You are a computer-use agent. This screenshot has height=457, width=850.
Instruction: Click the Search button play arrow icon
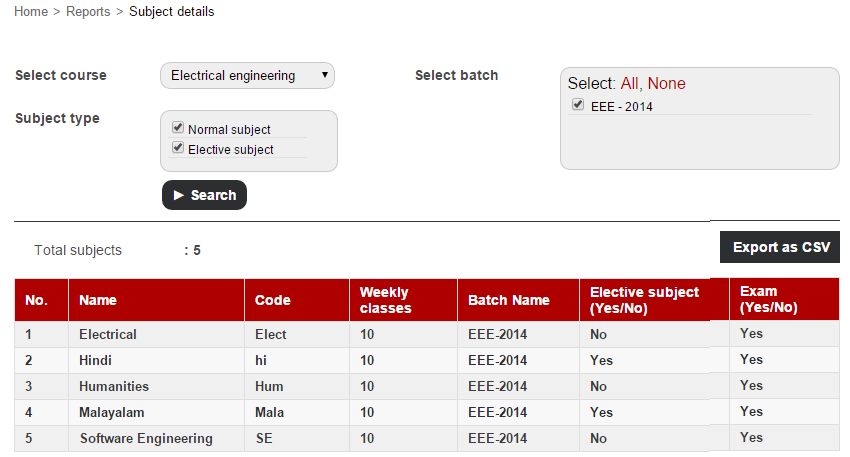(178, 195)
